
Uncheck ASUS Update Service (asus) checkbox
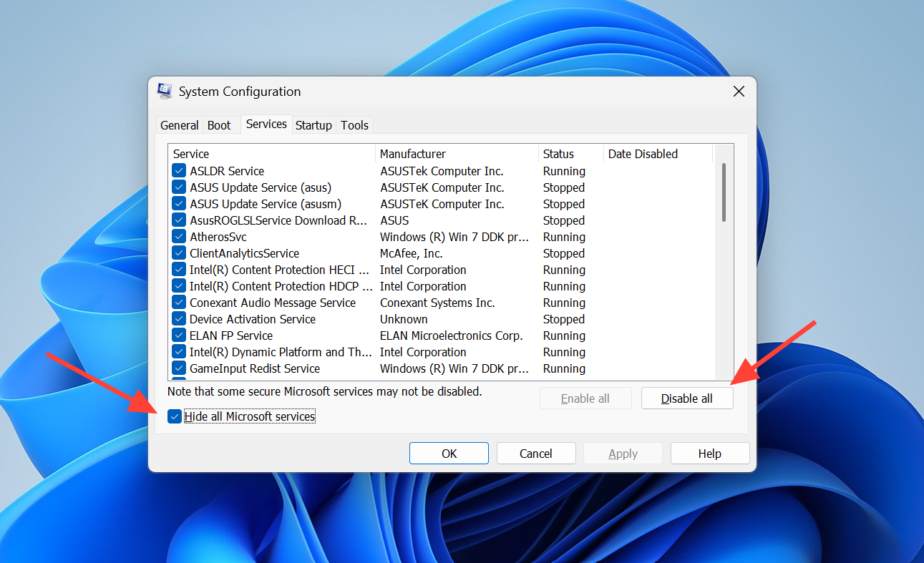pos(179,187)
